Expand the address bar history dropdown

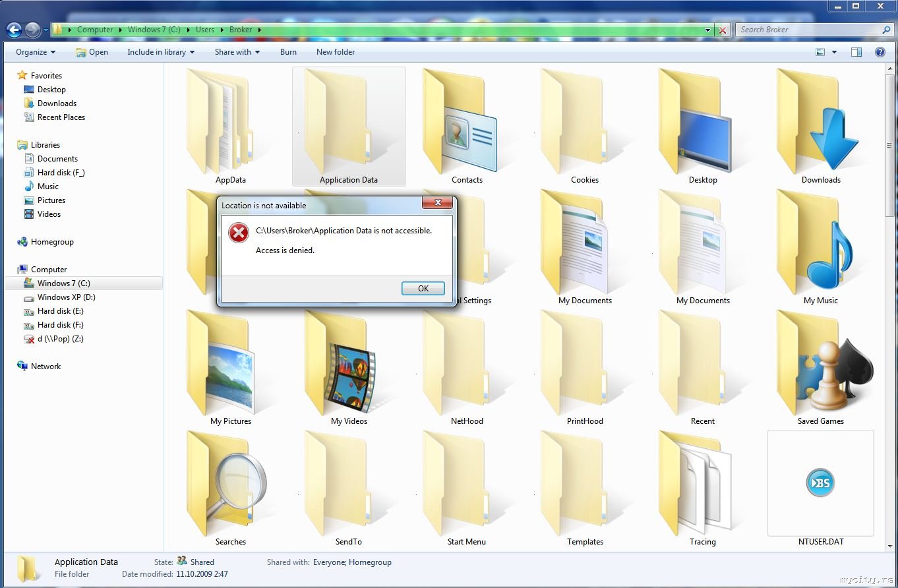tap(708, 30)
